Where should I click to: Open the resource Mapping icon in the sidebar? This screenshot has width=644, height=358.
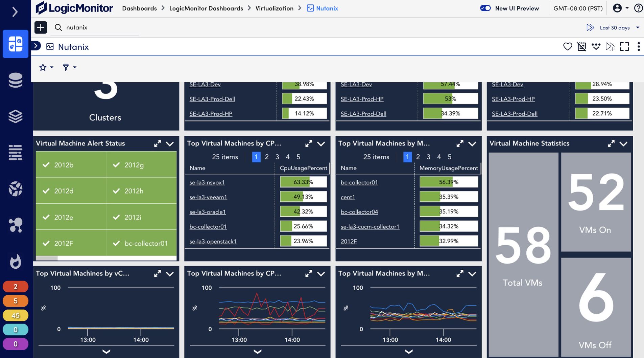16,225
